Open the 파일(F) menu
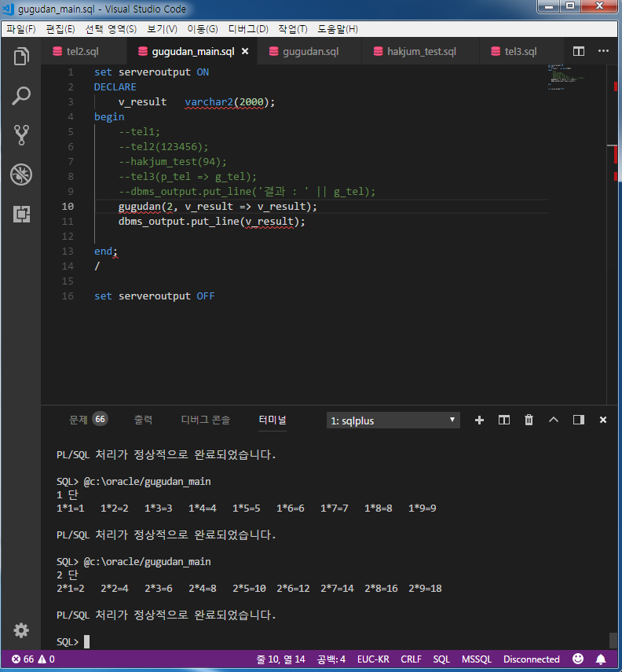 [20, 29]
